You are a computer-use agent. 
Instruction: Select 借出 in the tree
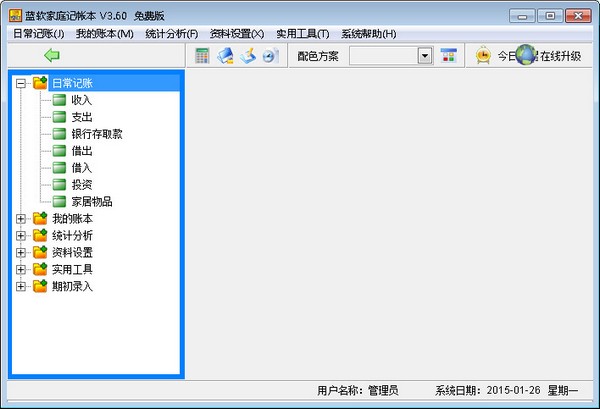(x=82, y=151)
